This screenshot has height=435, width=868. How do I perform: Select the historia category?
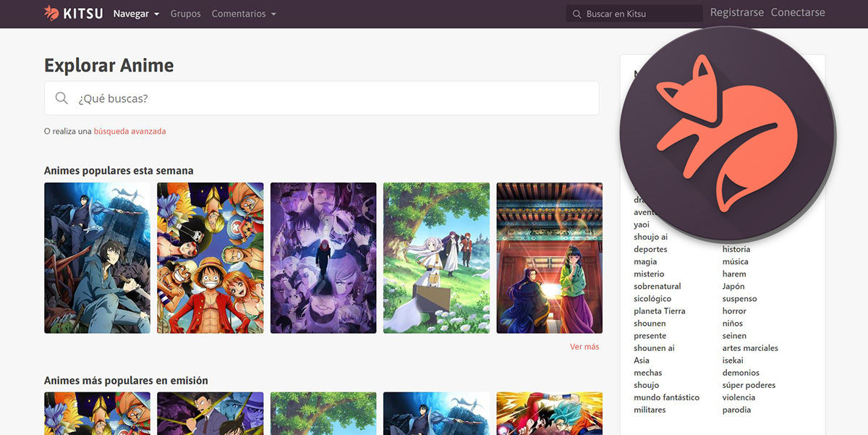point(736,250)
